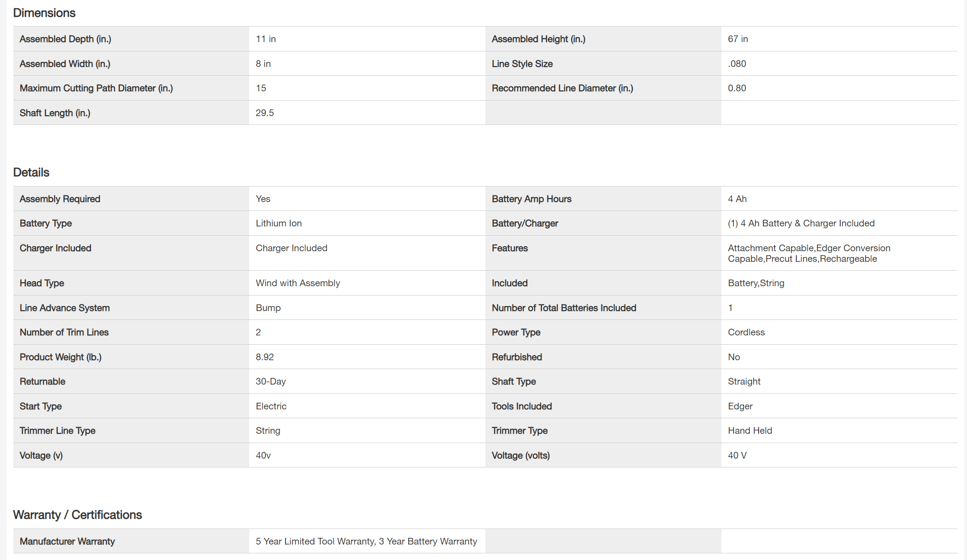Screen dimensions: 967x560
Task: Click the Recommended Line Diameter (in.) label
Action: (562, 88)
